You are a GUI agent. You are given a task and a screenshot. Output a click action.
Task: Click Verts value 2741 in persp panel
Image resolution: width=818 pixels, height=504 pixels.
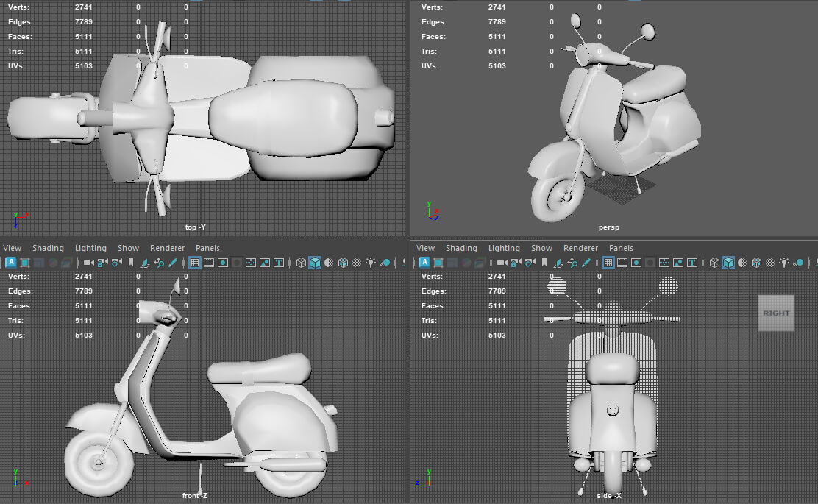tap(497, 7)
